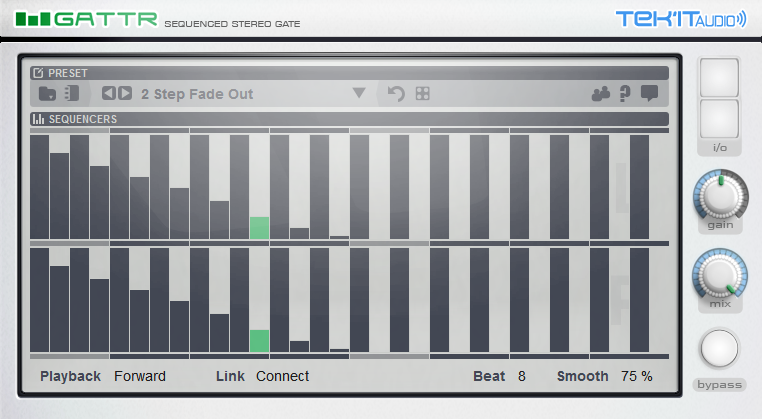Click the Smooth value 75 %
The height and width of the screenshot is (419, 762).
pos(636,376)
